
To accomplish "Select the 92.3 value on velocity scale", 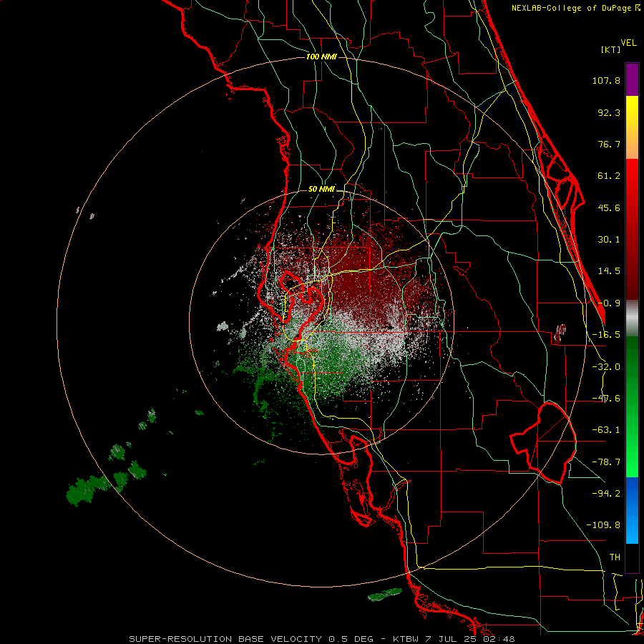I will coord(609,112).
